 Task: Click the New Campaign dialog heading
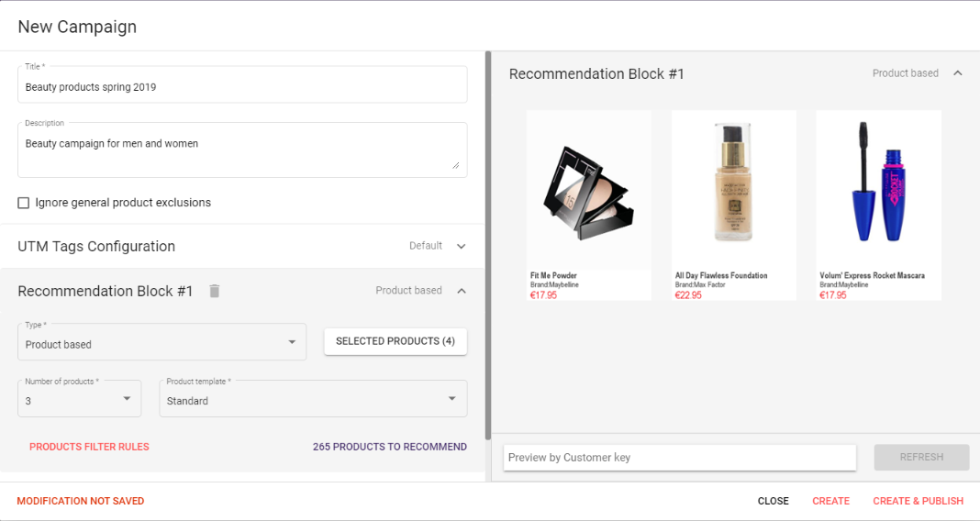(x=77, y=27)
